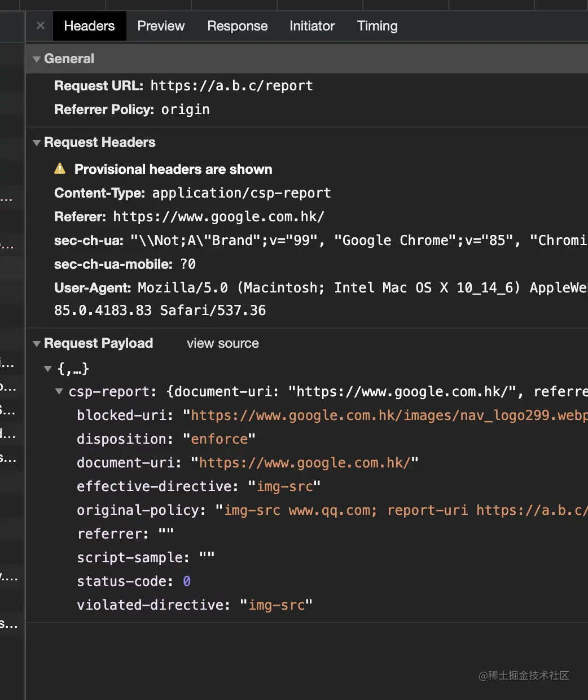Click the sec-ch-ua-mobile ?0 header
Image resolution: width=588 pixels, height=700 pixels.
(x=125, y=264)
